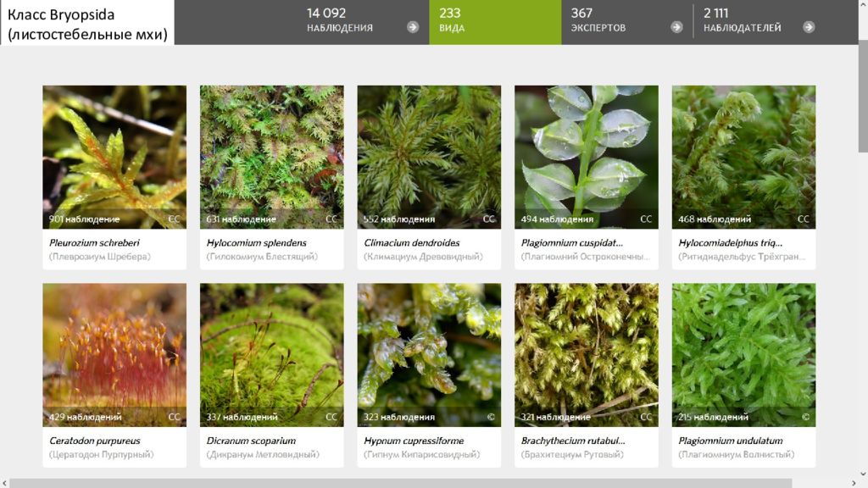
Task: Click copyright icon on Hypnum cupressiforme photo
Action: [491, 417]
